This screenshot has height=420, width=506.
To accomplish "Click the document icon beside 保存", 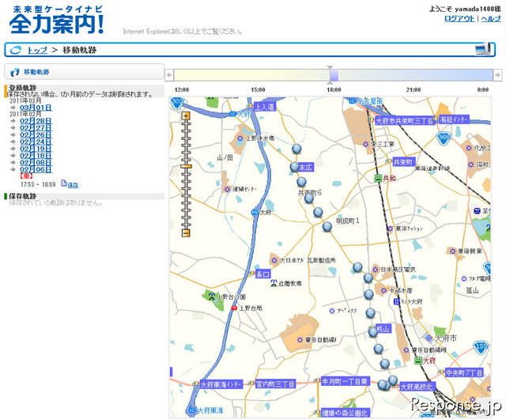I will (x=64, y=184).
